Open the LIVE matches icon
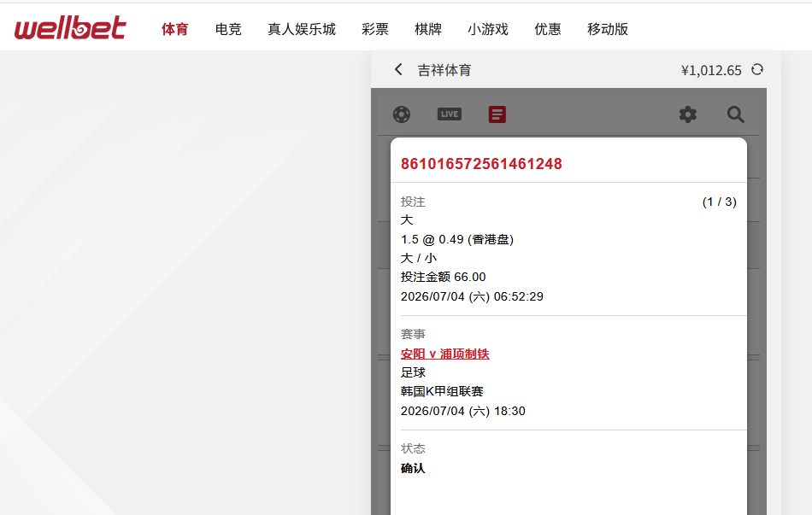This screenshot has height=515, width=812. point(449,114)
